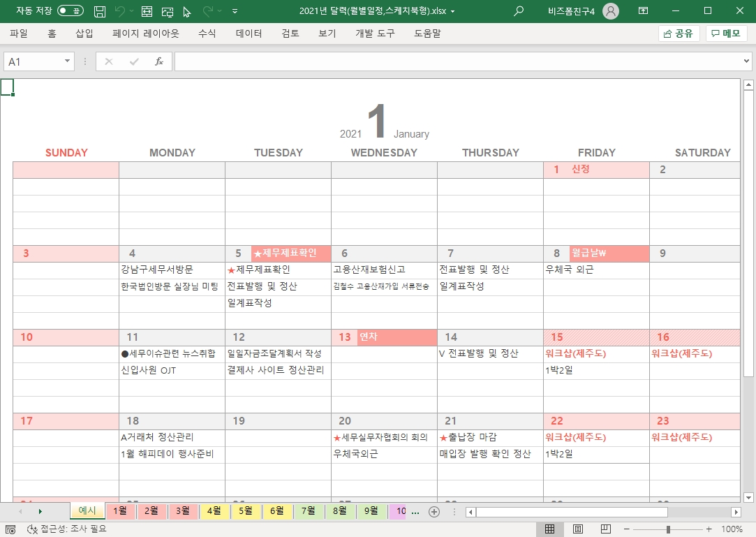Click the macro record icon in status bar

[x=10, y=529]
